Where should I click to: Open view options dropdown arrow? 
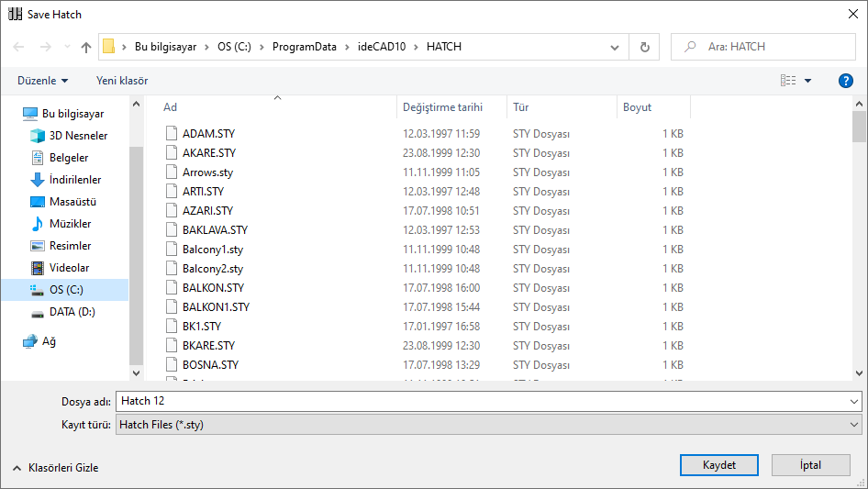tap(807, 81)
